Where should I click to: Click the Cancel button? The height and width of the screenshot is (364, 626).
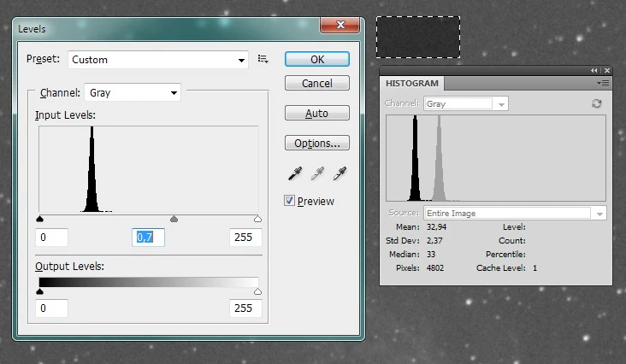click(316, 83)
